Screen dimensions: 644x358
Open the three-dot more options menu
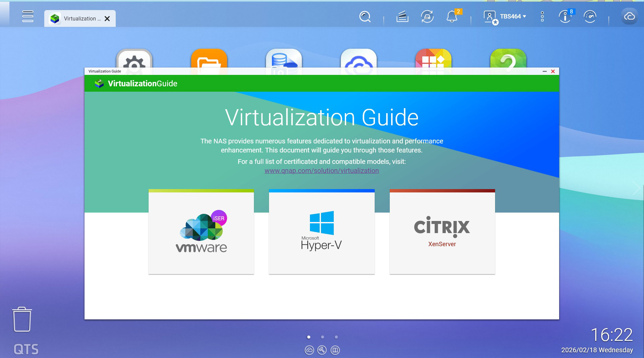click(542, 16)
